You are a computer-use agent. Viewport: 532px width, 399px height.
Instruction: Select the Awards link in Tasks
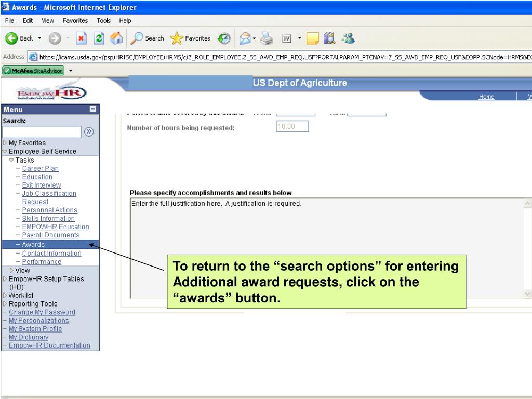pyautogui.click(x=33, y=244)
